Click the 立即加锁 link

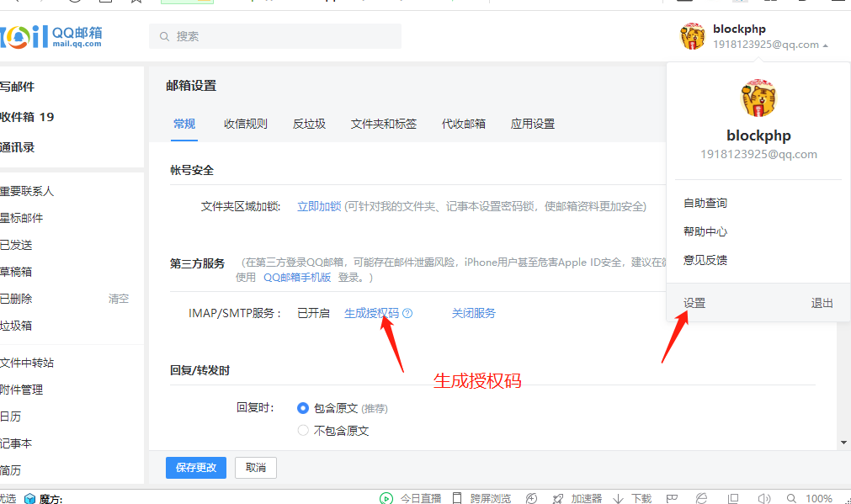[319, 206]
